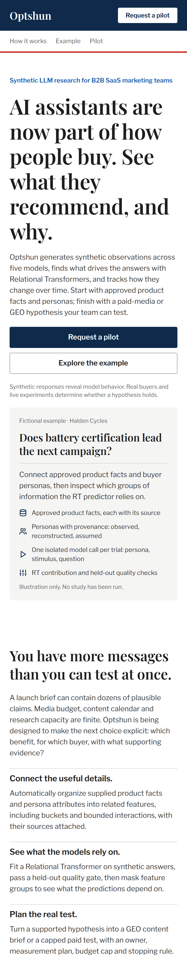Go to the Example nav link

pyautogui.click(x=68, y=41)
